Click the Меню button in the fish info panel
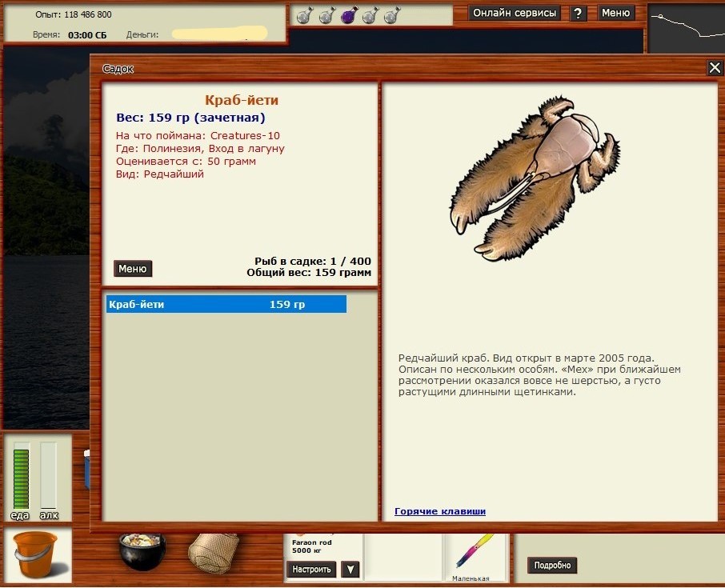Image resolution: width=725 pixels, height=588 pixels. (133, 269)
